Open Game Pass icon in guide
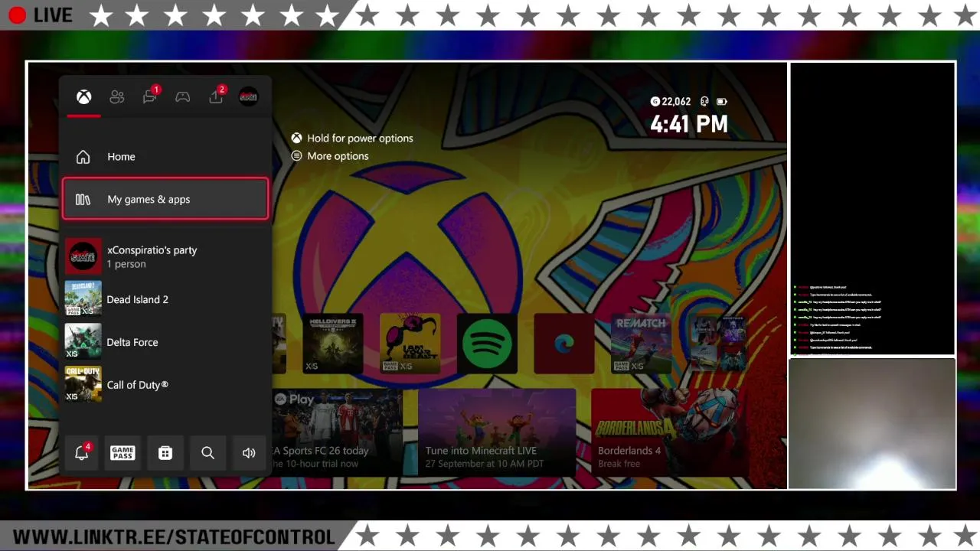Screen dimensions: 980x551 coord(122,453)
